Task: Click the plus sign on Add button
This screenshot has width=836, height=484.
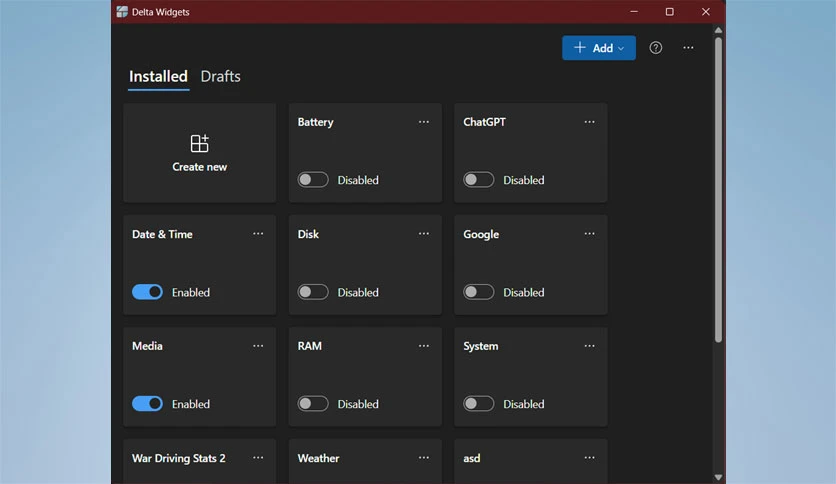Action: tap(580, 47)
